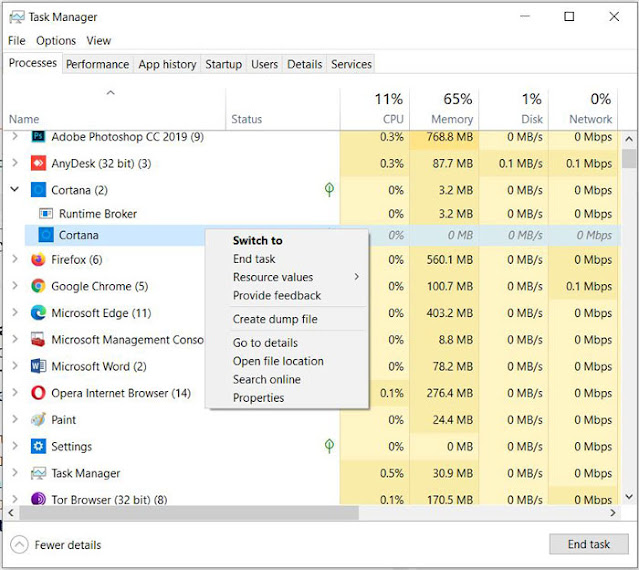The height and width of the screenshot is (570, 639).
Task: Click the Opera Internet Browser icon
Action: [38, 393]
